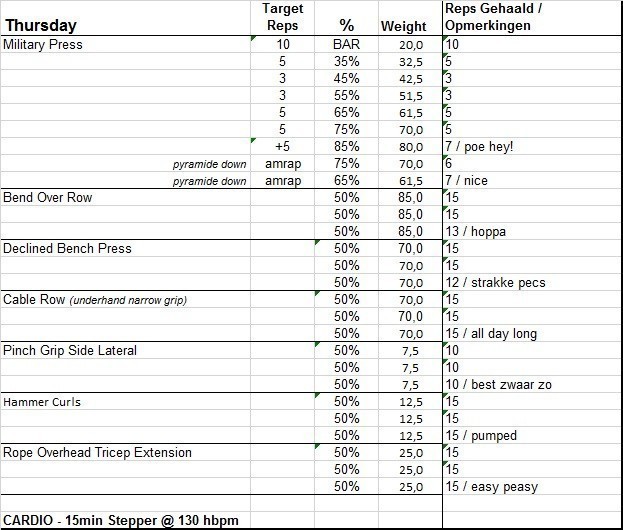623x530 pixels.
Task: Click the Pinch Grip Side Lateral cell
Action: 70,350
